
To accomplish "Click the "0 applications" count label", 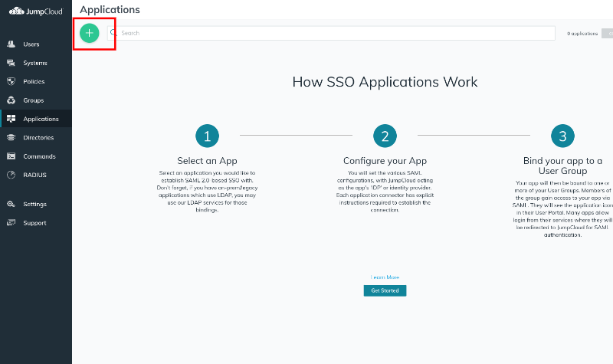I will pyautogui.click(x=582, y=34).
